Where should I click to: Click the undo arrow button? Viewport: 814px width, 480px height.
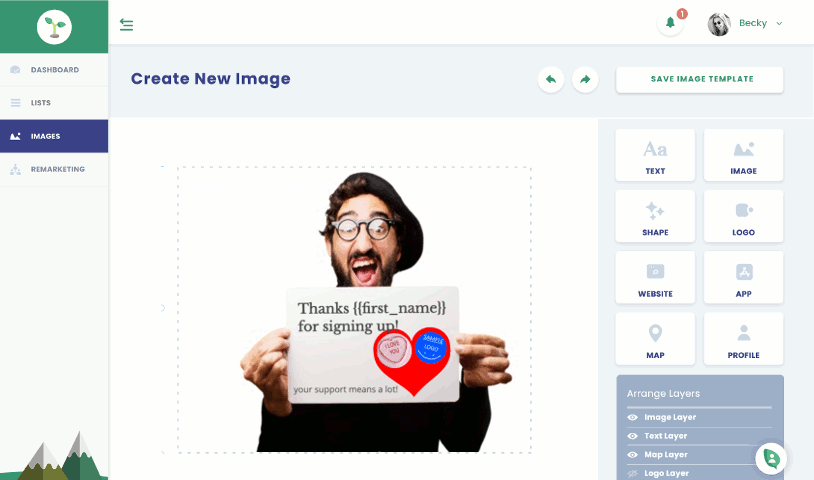(x=551, y=79)
